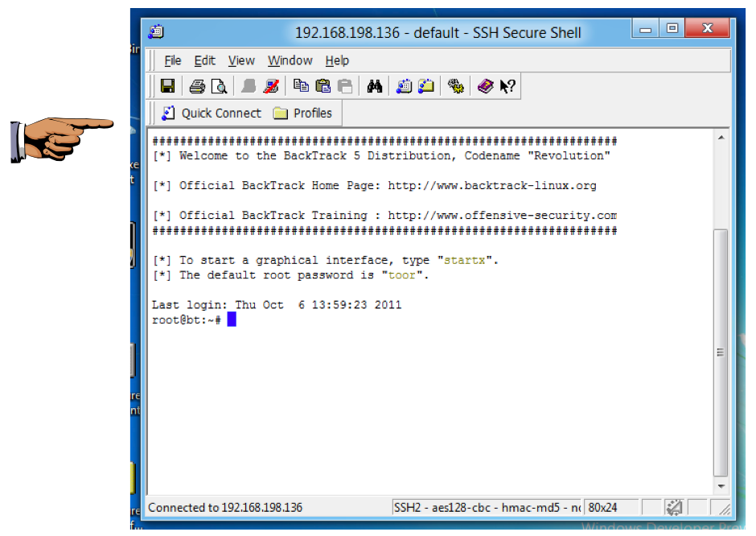Screen dimensions: 756x536
Task: Open Print Preview icon
Action: (220, 86)
